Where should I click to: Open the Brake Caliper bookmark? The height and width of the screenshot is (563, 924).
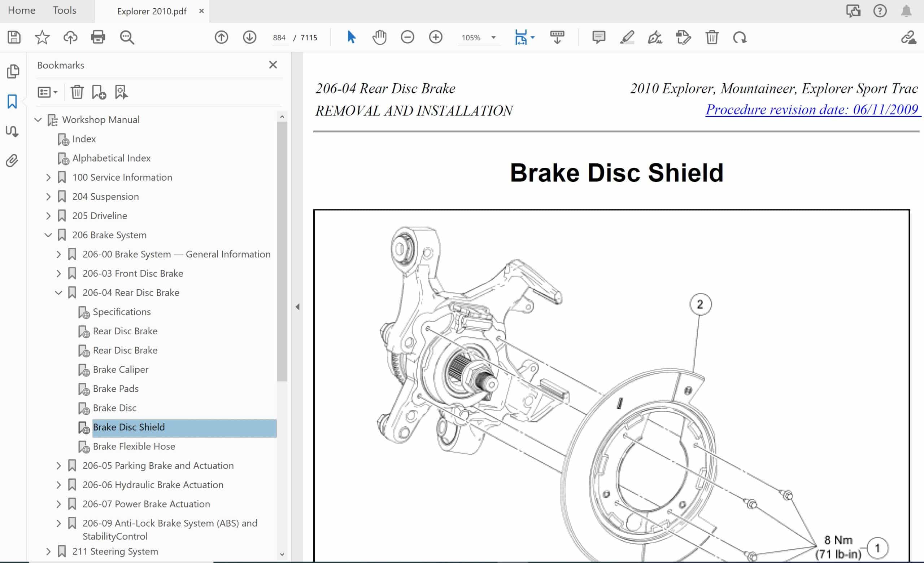(121, 370)
